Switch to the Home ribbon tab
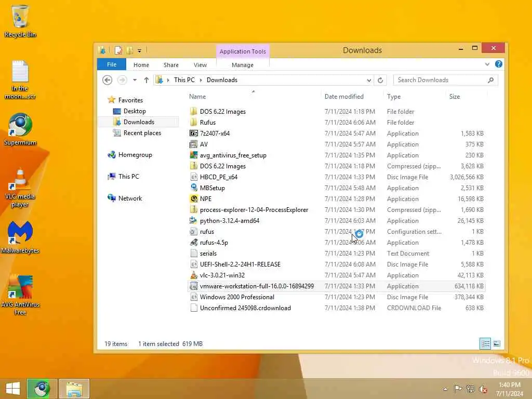 [x=141, y=65]
